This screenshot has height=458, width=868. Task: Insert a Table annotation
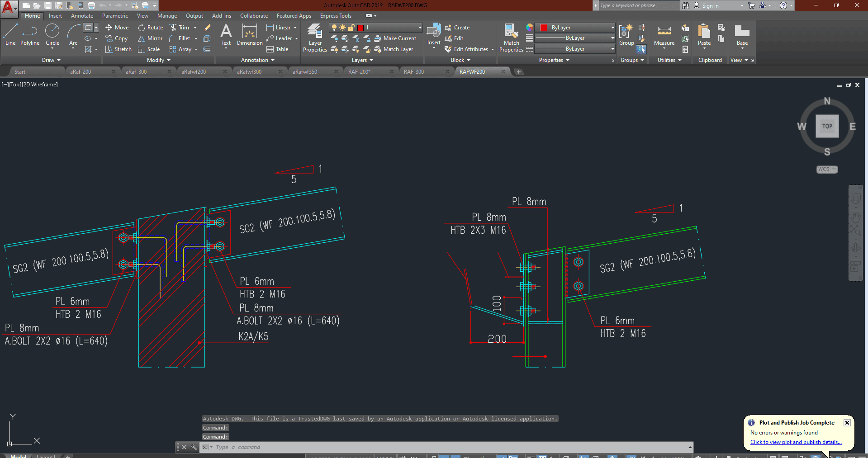pyautogui.click(x=277, y=49)
